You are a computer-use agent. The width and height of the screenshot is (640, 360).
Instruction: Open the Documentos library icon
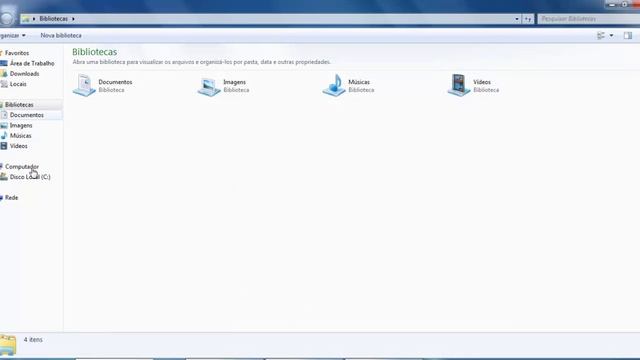point(84,85)
